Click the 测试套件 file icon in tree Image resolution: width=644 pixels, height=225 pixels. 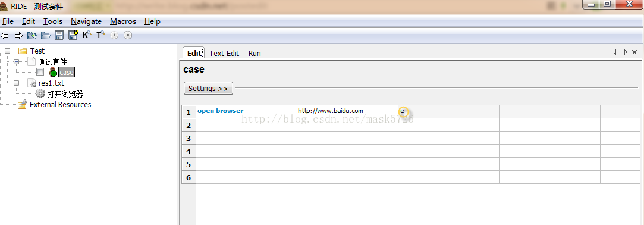pyautogui.click(x=32, y=62)
